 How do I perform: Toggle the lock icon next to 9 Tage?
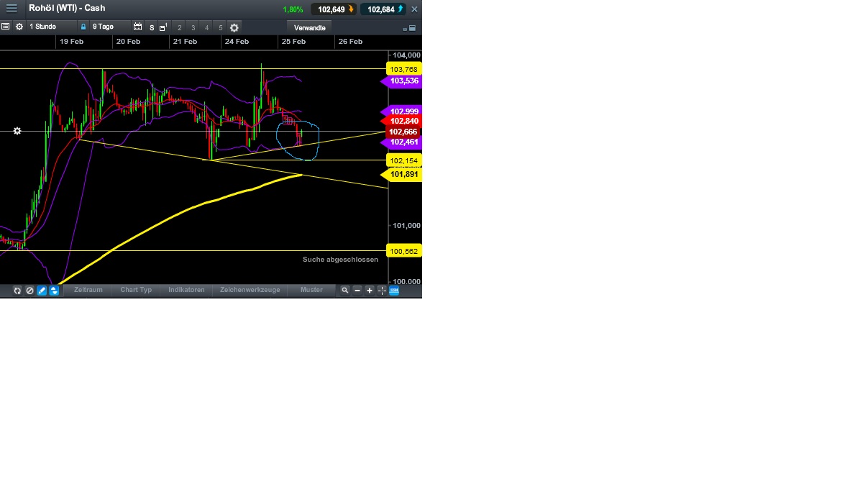pos(83,27)
